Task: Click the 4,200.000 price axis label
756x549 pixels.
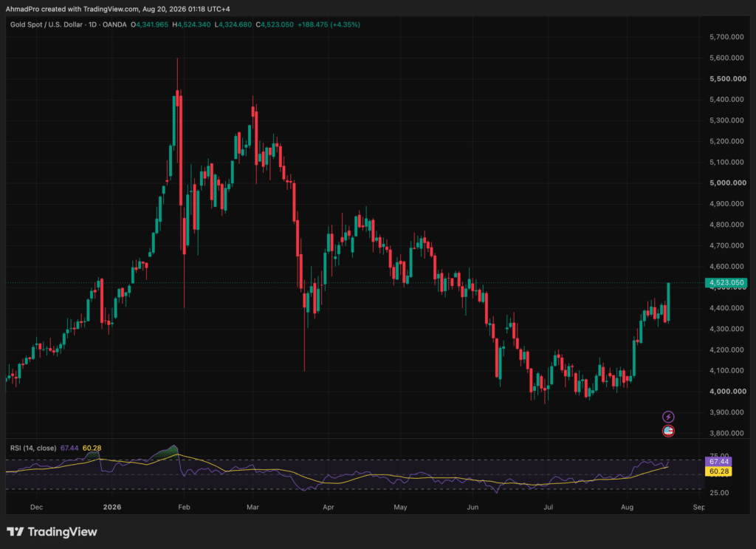Action: point(726,349)
